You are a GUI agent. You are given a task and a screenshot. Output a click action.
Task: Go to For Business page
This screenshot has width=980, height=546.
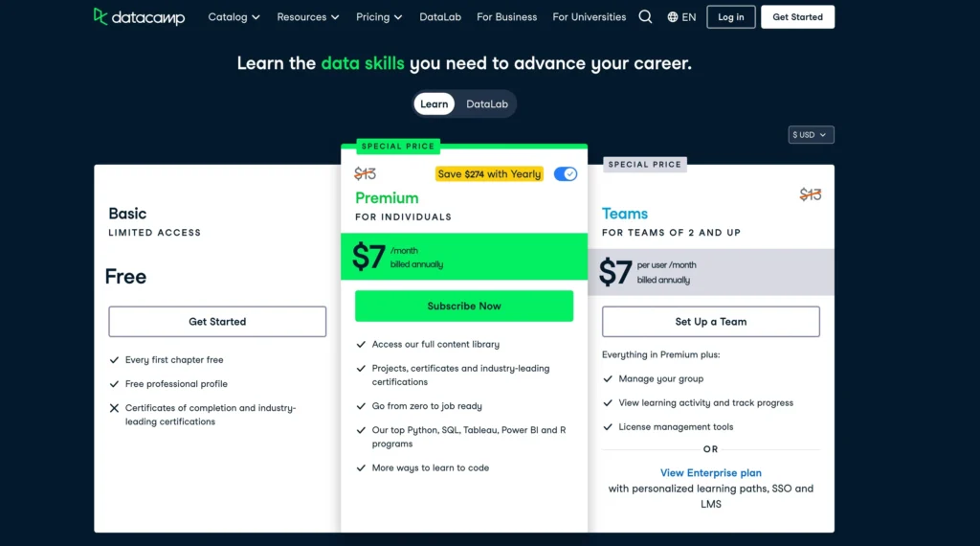pyautogui.click(x=507, y=17)
